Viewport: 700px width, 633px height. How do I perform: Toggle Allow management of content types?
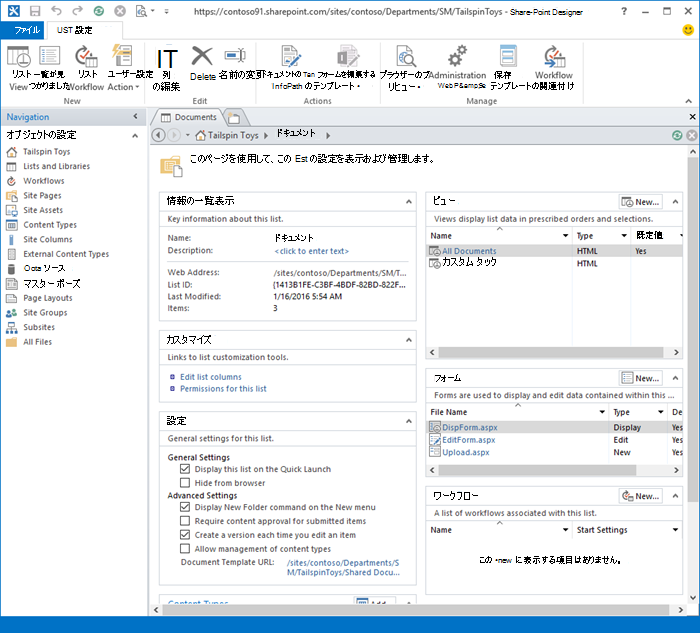185,548
